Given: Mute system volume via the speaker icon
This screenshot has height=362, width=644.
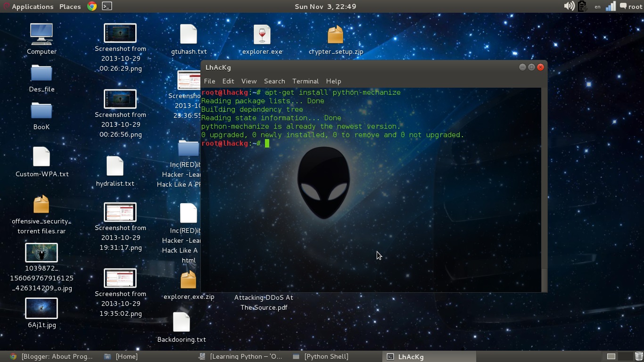Looking at the screenshot, I should tap(569, 6).
